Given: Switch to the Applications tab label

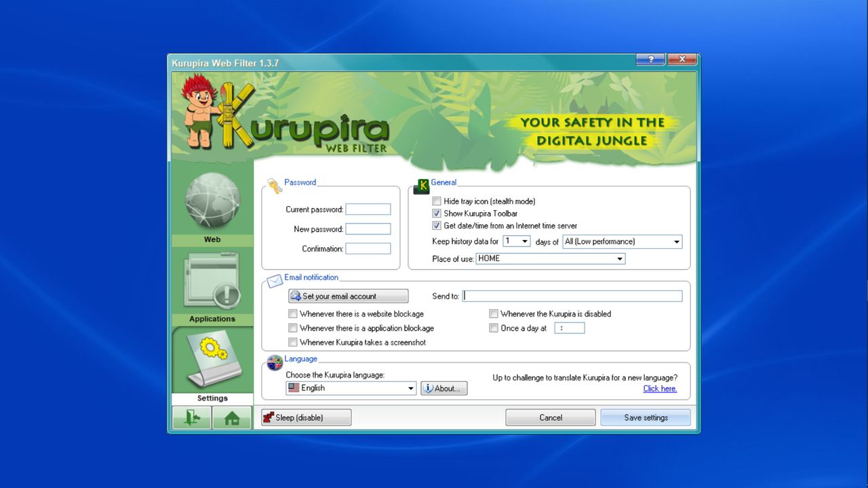Looking at the screenshot, I should (x=212, y=319).
